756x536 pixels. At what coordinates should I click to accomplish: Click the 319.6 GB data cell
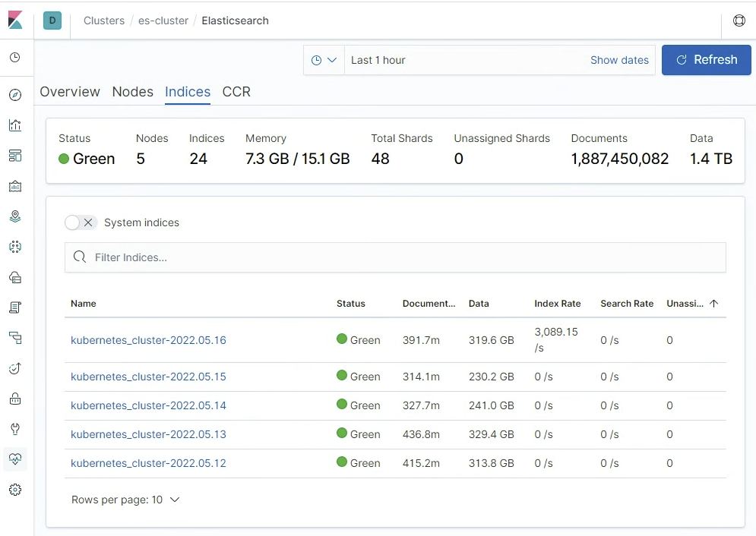point(492,340)
